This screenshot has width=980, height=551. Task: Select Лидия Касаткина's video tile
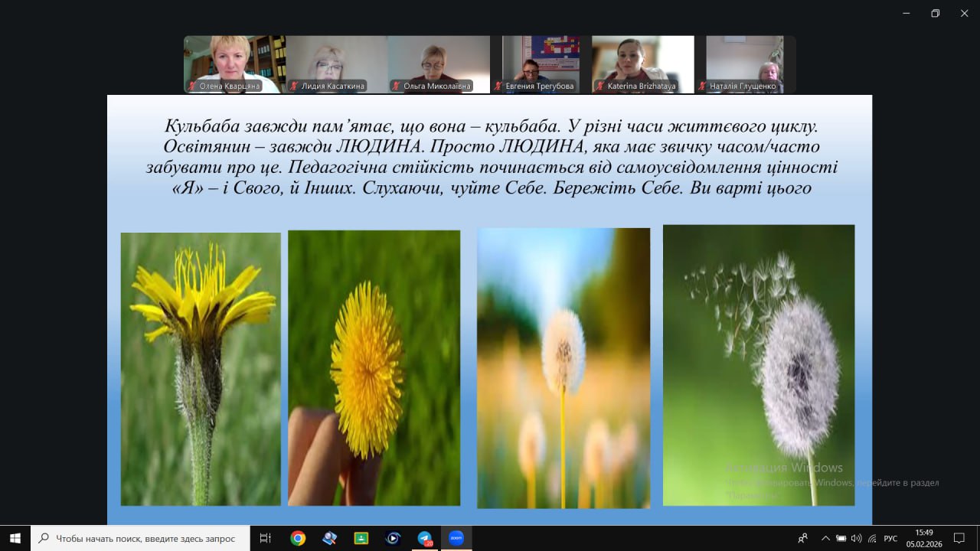tap(336, 64)
